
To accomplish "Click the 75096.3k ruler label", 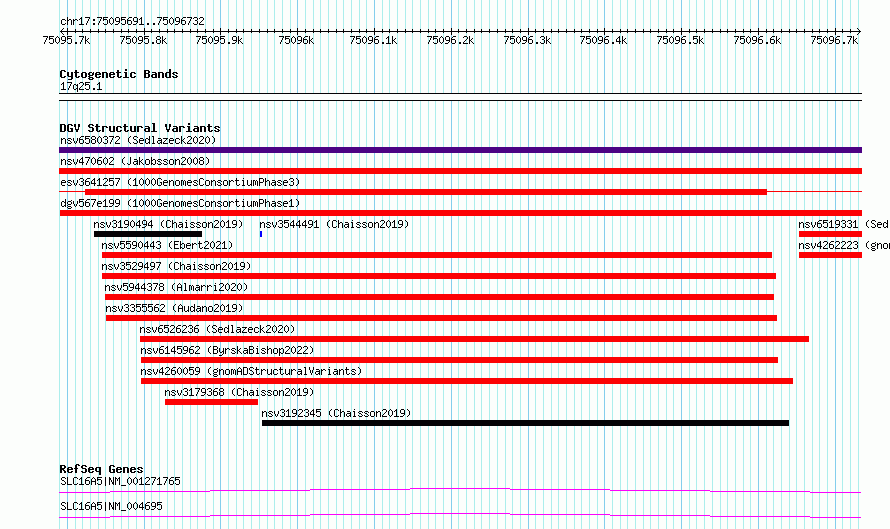I will coord(527,40).
